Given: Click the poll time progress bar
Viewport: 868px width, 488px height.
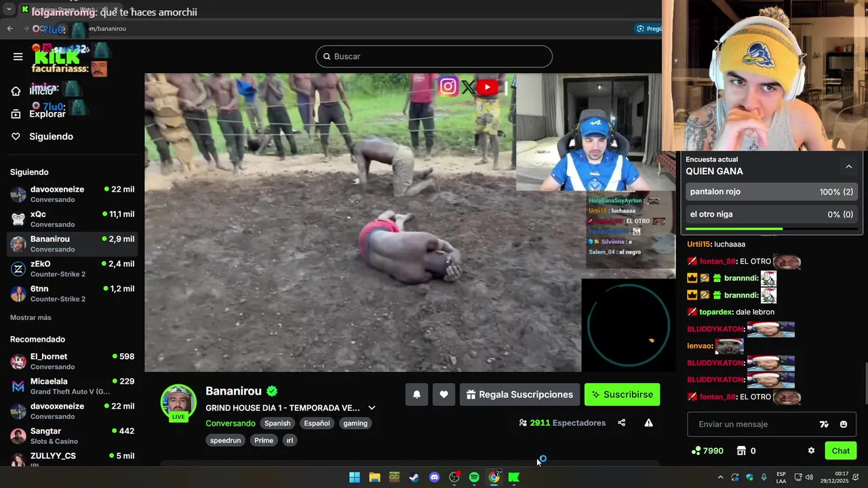Looking at the screenshot, I should 772,228.
